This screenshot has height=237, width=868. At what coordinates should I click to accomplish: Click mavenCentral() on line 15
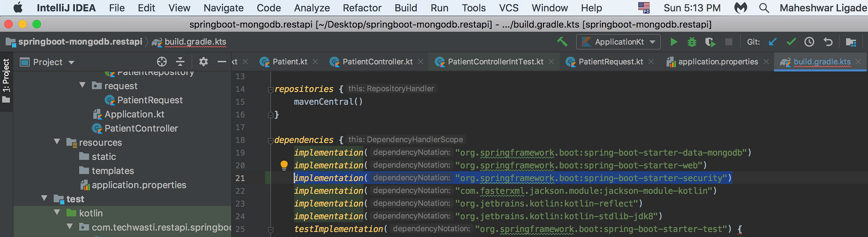[x=328, y=102]
